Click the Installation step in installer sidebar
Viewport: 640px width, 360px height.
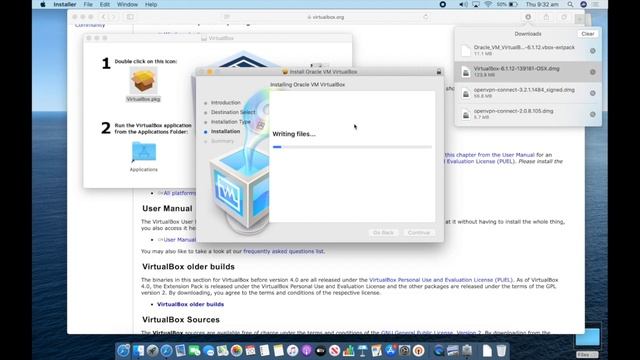point(225,131)
